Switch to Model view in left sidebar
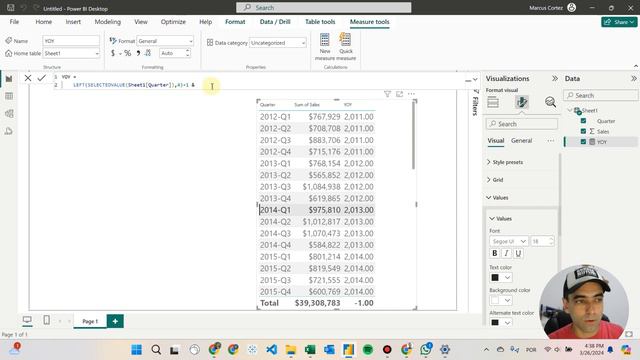The height and width of the screenshot is (360, 640). pyautogui.click(x=9, y=113)
